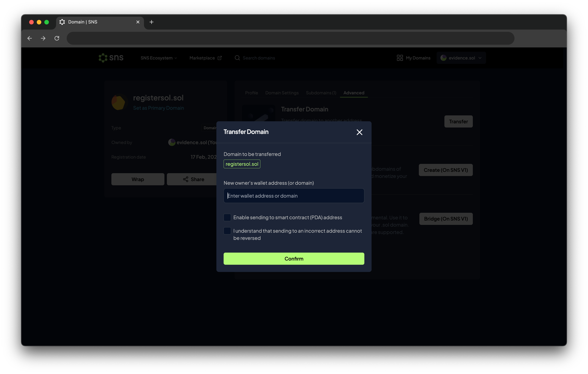Click the registersol.sol avatar image

119,102
